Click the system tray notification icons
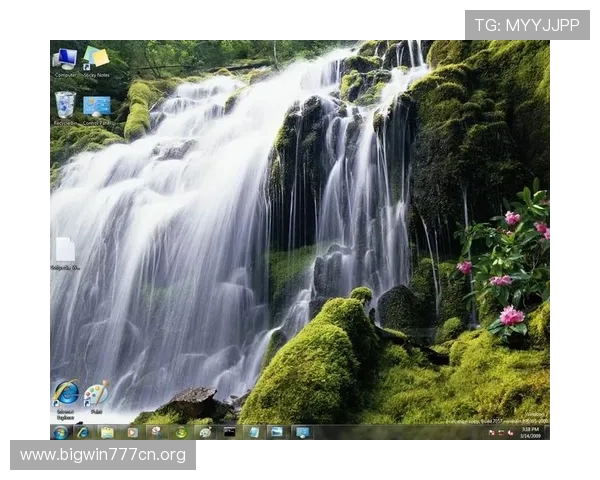 point(500,432)
